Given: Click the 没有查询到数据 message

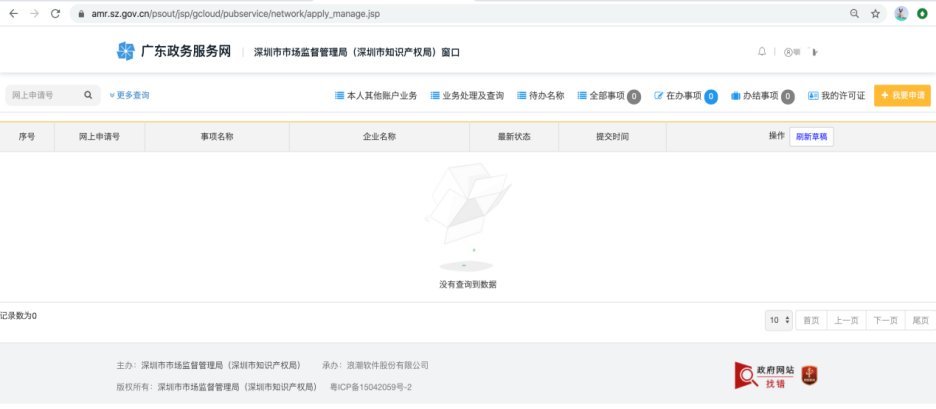Looking at the screenshot, I should [x=468, y=285].
